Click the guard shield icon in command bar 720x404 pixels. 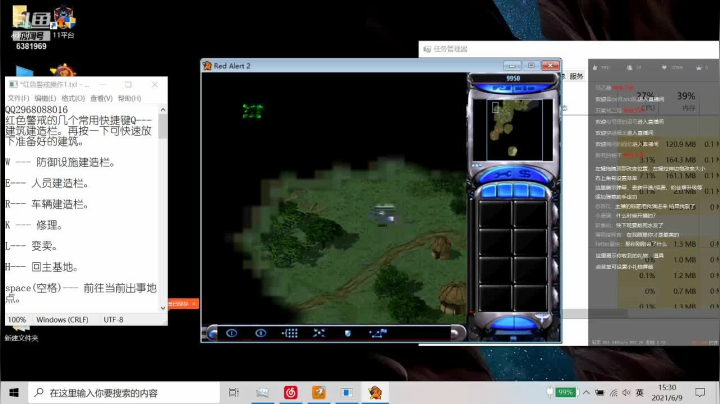pyautogui.click(x=348, y=333)
